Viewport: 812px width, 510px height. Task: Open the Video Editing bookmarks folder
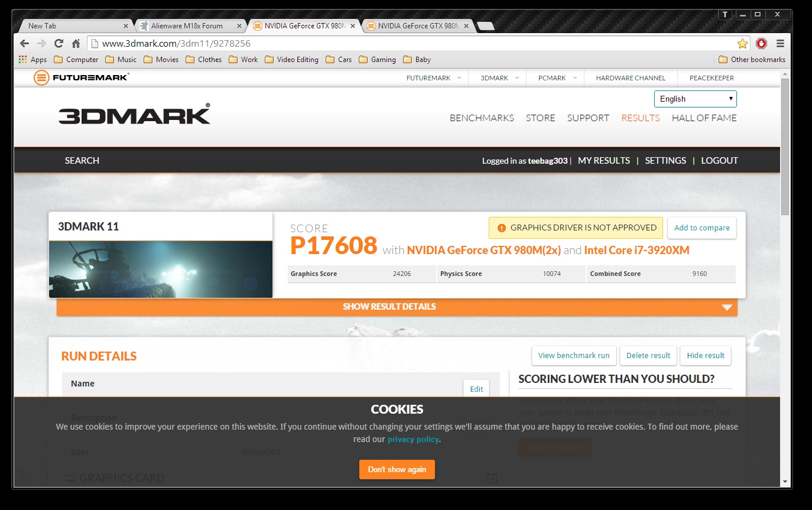pos(291,59)
